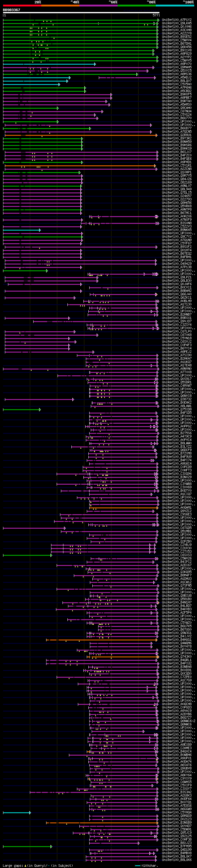Click the Large gaps legend text
The height and width of the screenshot is (868, 197).
[38, 865]
